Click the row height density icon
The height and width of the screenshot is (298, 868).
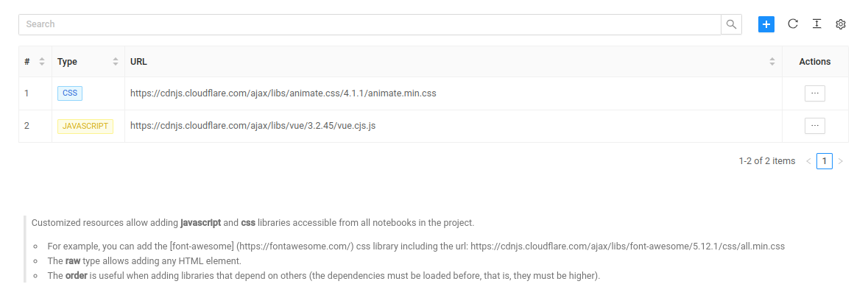coord(816,24)
